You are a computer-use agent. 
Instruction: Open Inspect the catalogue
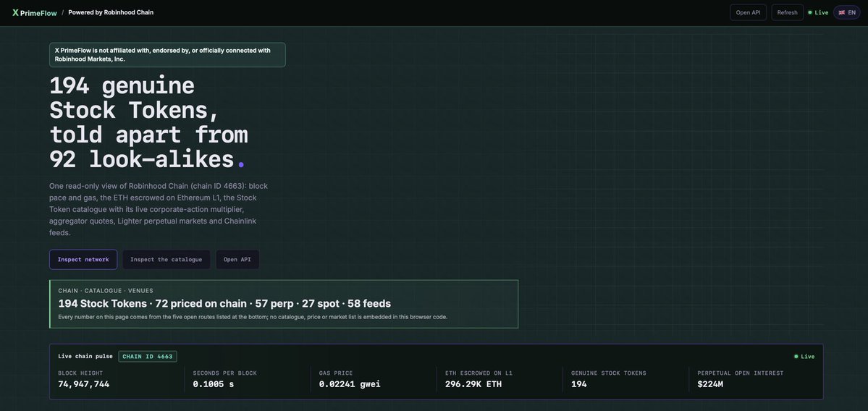pos(166,260)
